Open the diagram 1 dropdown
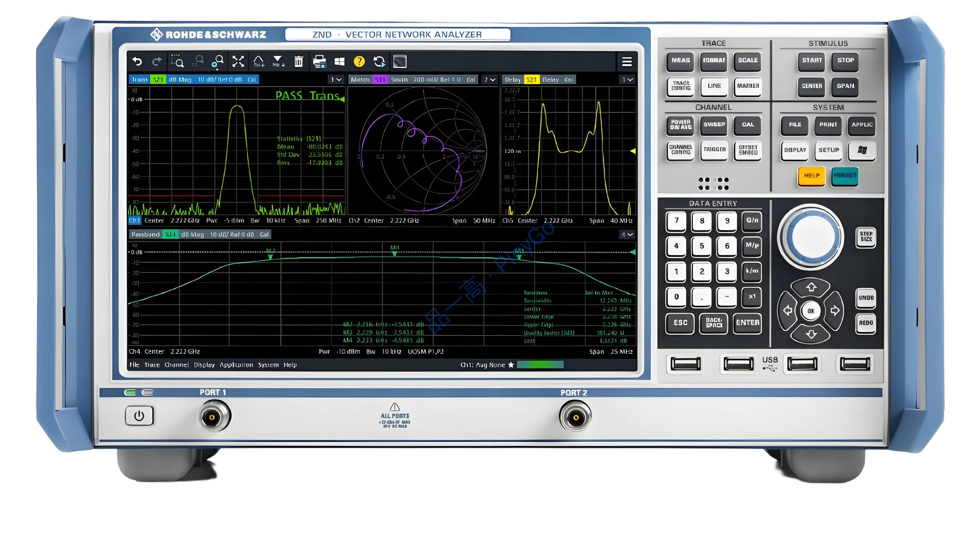The width and height of the screenshot is (980, 551). 336,79
